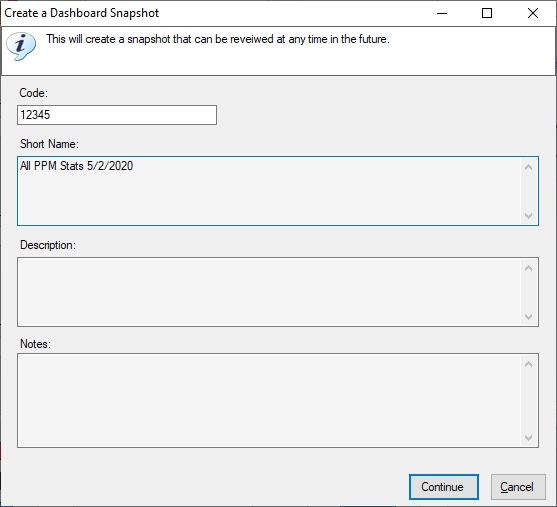Screen dimensions: 557x507
Task: Close the Create a Dashboard Snapshot dialog
Action: [532, 13]
